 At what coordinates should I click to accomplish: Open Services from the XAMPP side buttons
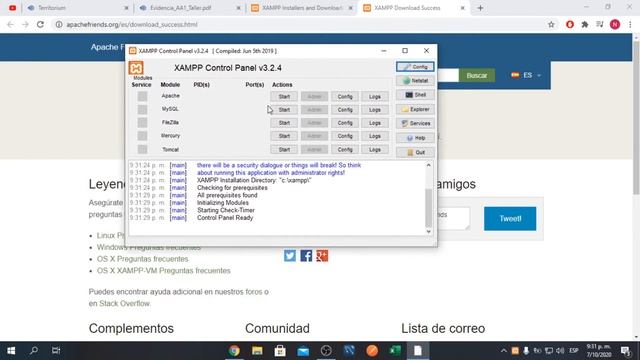point(415,123)
